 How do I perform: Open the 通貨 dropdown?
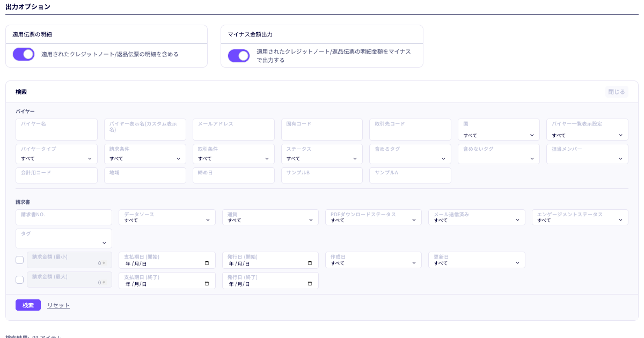point(270,217)
